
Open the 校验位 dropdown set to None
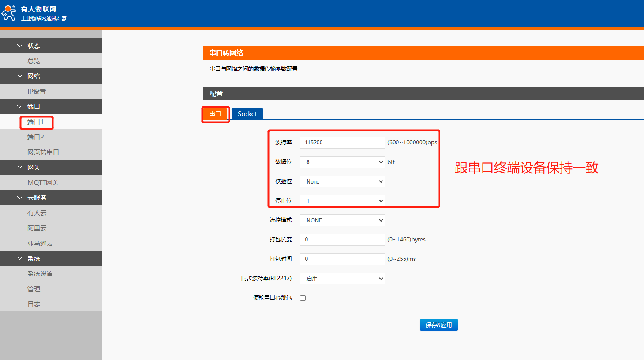coord(342,181)
